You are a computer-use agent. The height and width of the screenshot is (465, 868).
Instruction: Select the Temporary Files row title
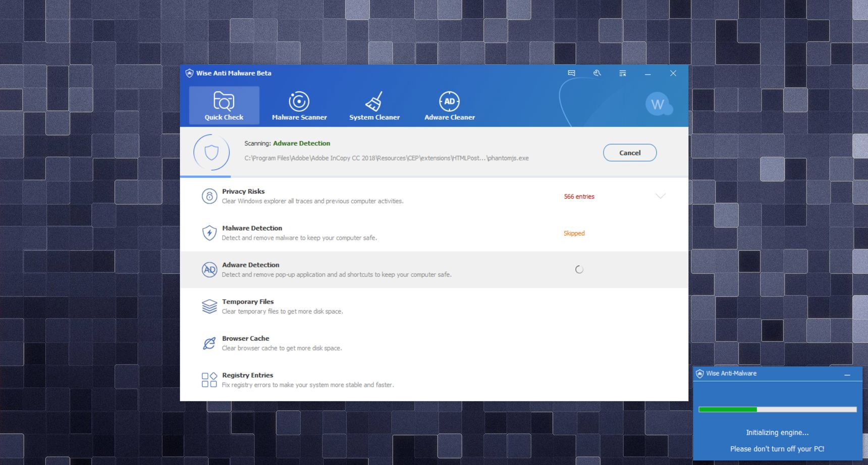coord(248,301)
